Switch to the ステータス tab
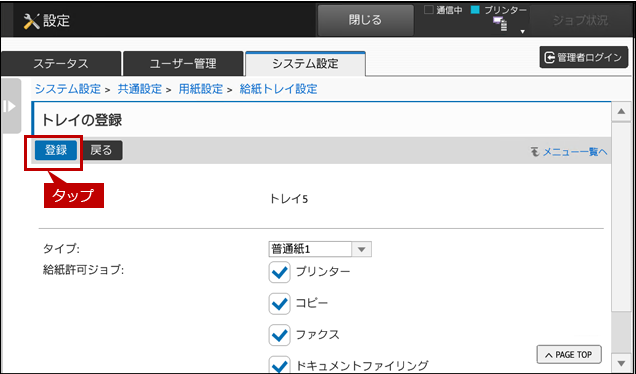Screen dimensions: 636x374 [61, 64]
